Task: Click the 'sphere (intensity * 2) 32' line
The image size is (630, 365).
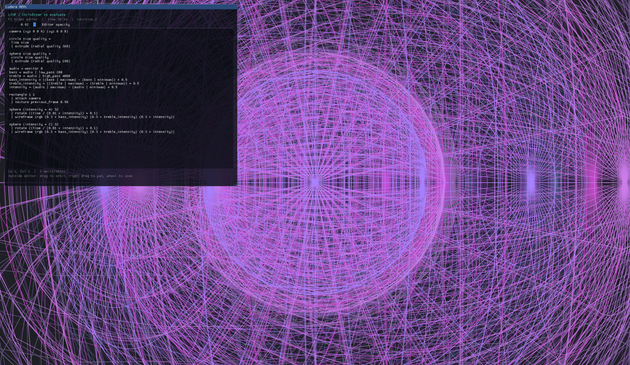Action: click(34, 124)
